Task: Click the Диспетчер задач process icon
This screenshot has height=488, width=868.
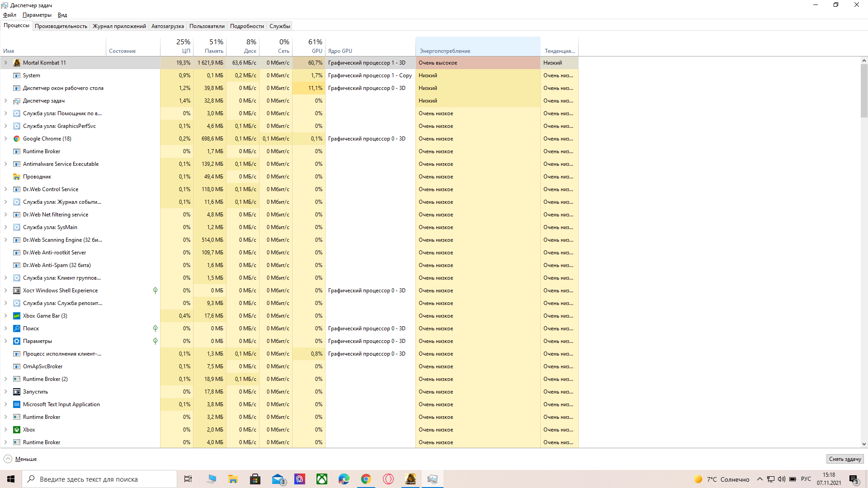Action: 17,101
